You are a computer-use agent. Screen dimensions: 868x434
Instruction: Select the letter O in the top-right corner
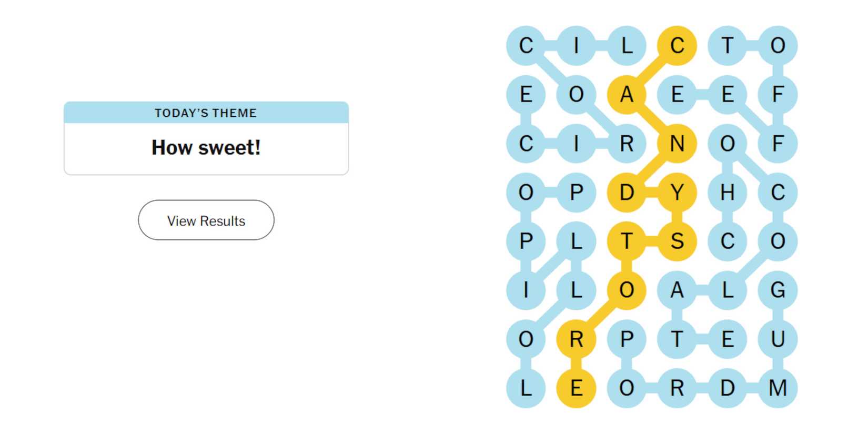point(777,46)
